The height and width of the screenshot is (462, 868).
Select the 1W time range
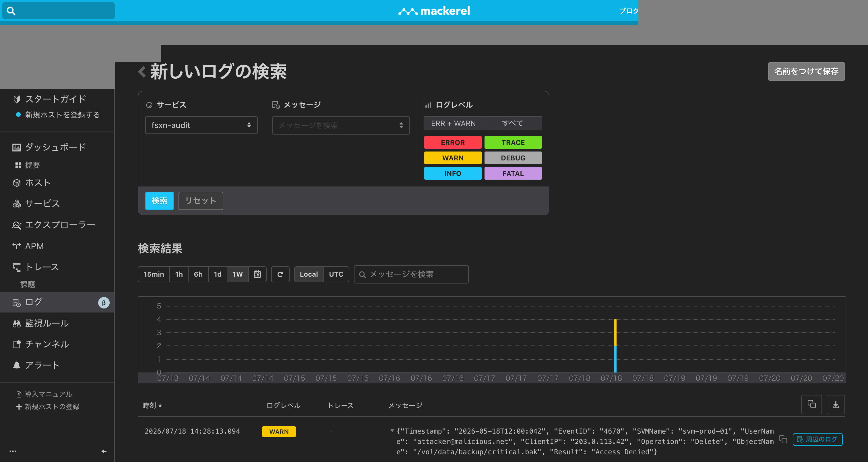238,274
